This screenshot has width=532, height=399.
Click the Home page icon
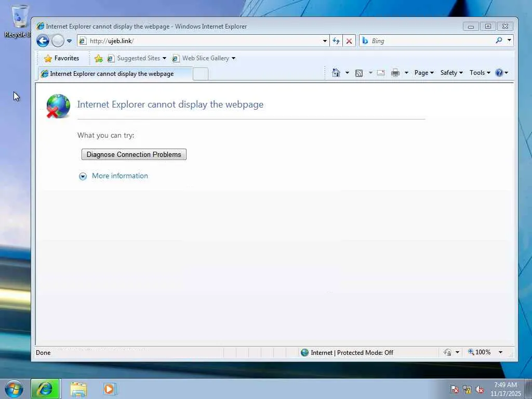[336, 73]
